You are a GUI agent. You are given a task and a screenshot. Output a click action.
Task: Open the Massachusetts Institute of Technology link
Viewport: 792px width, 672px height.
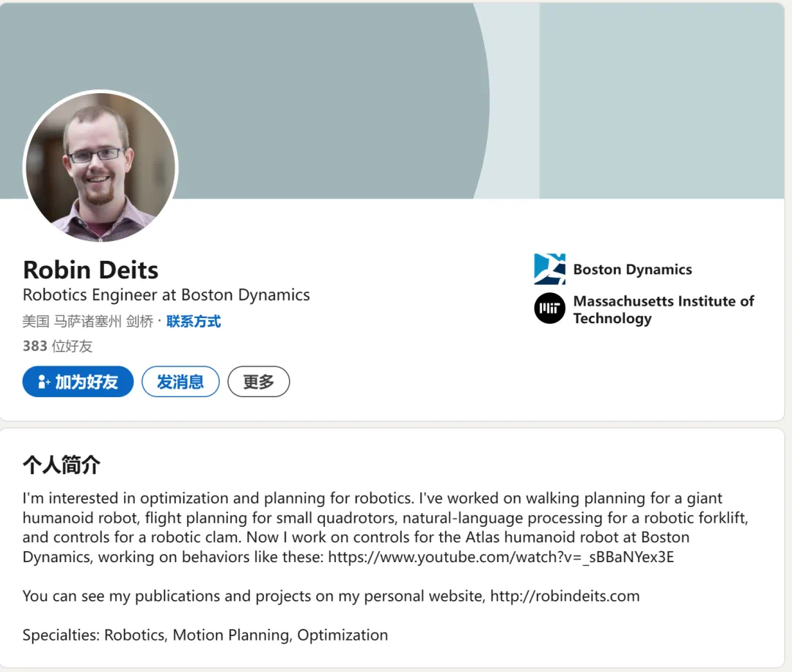pos(663,309)
